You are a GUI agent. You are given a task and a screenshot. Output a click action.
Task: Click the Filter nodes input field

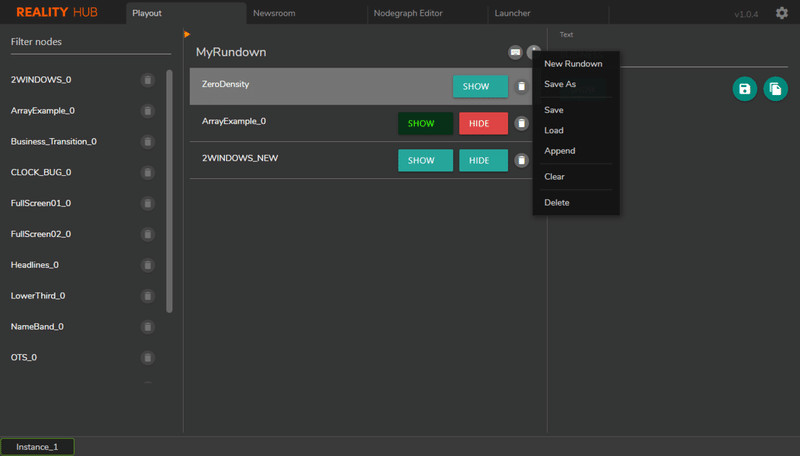(91, 42)
